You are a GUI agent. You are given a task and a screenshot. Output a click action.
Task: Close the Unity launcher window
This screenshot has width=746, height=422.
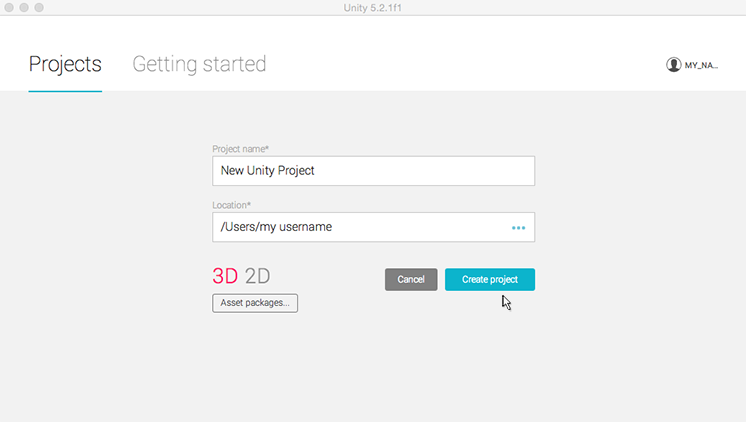pyautogui.click(x=9, y=7)
